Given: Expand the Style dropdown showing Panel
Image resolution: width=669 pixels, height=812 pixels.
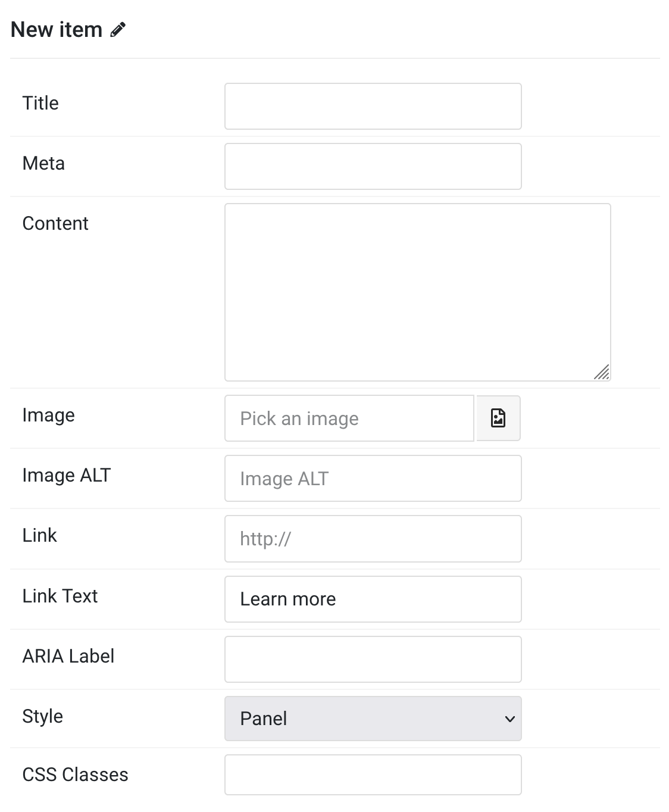Looking at the screenshot, I should 373,719.
